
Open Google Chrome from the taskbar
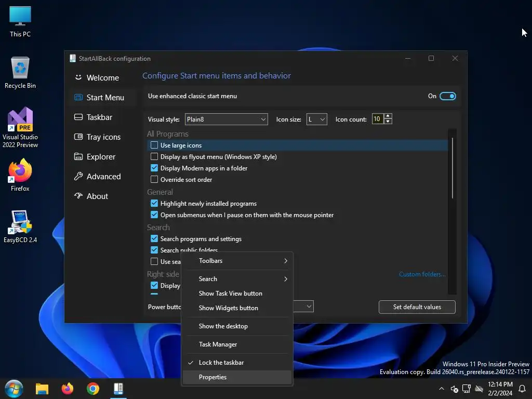[93, 389]
